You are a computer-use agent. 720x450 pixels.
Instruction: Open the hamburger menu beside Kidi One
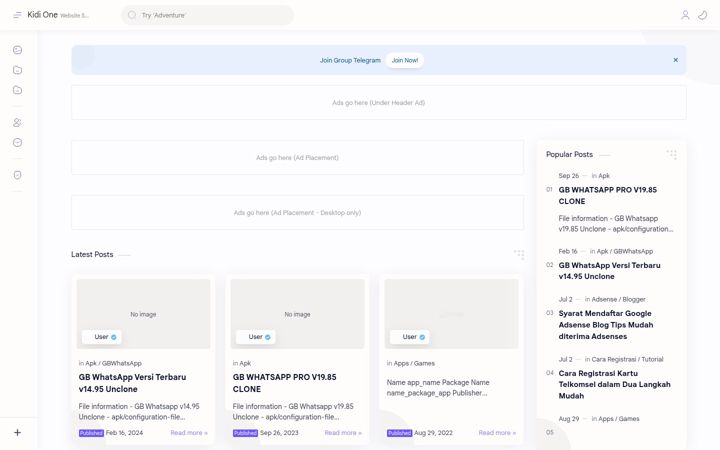click(x=17, y=15)
